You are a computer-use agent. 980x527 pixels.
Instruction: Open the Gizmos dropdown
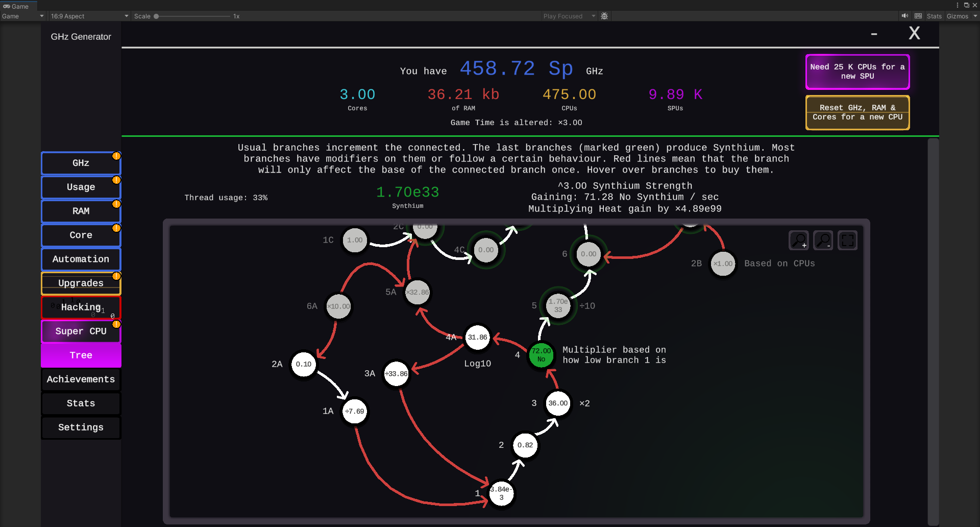click(x=962, y=16)
